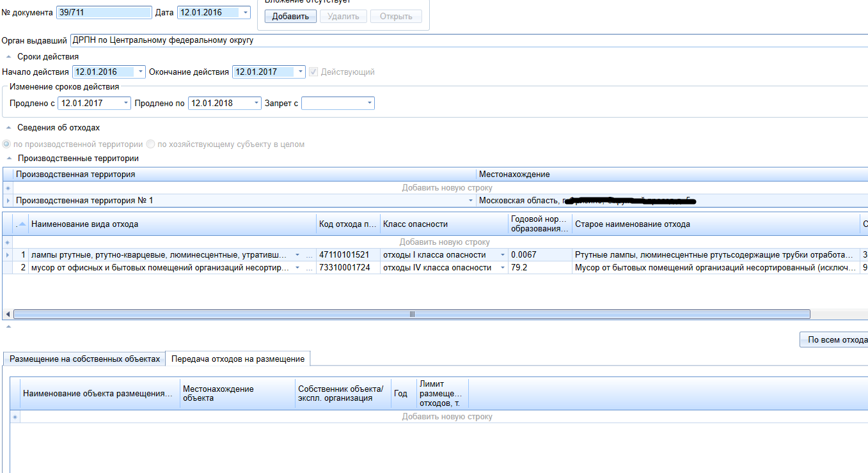
Task: Collapse the Сроки действия section
Action: pos(8,57)
